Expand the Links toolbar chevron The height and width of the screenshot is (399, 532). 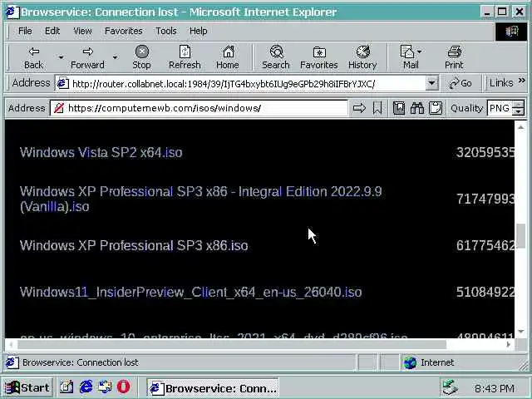click(522, 81)
